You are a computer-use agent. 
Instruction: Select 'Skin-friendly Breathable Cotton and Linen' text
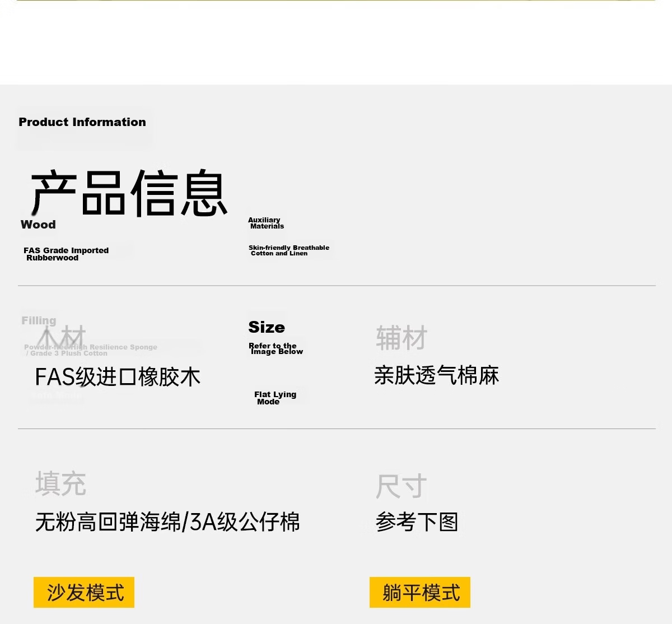click(289, 250)
